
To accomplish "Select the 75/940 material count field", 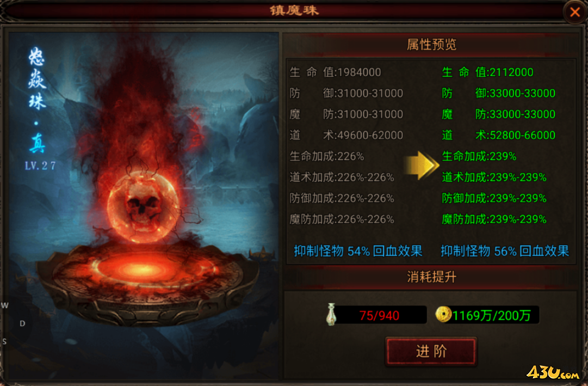I will click(380, 315).
